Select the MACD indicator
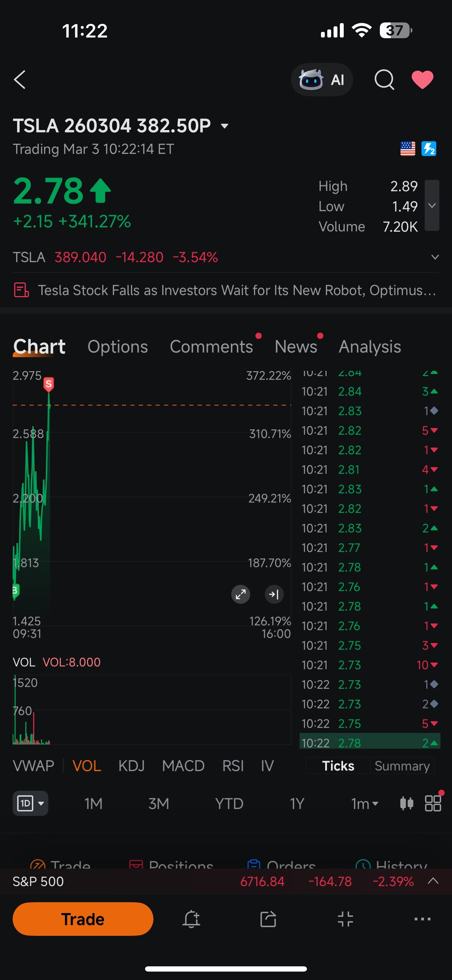The width and height of the screenshot is (452, 980). [x=183, y=765]
